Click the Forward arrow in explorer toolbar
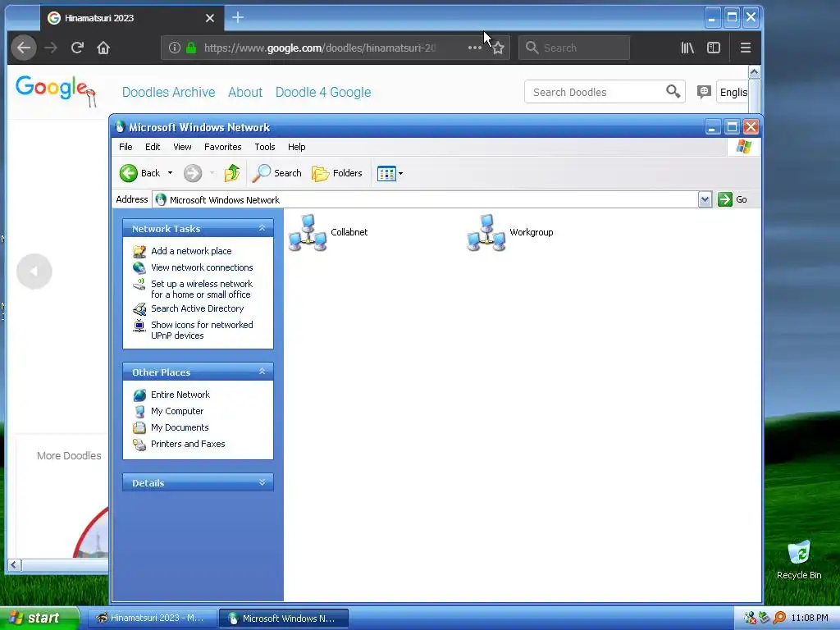The height and width of the screenshot is (630, 840). (x=193, y=173)
